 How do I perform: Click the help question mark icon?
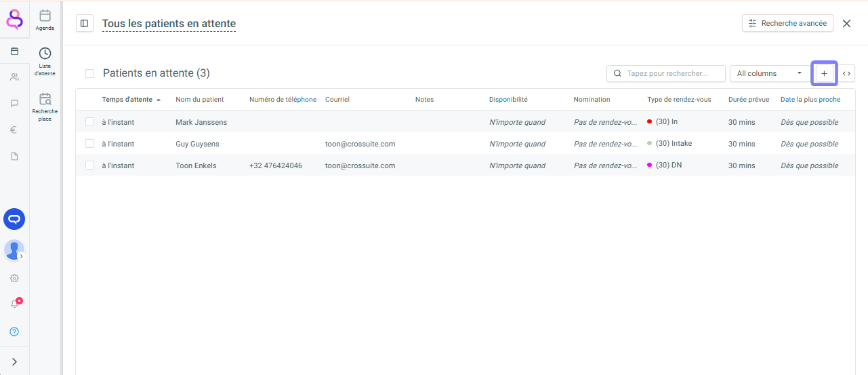coord(14,332)
